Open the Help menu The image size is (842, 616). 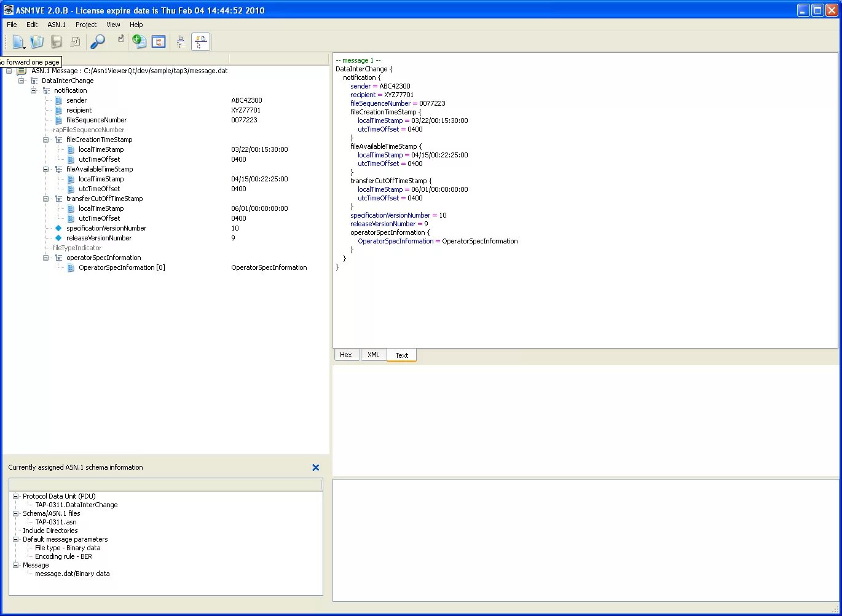click(136, 25)
